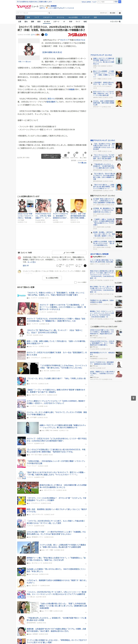Image resolution: width=138 pixels, height=644 pixels.
Task: Jump to comments via the 79 comment icon
Action: tap(33, 35)
